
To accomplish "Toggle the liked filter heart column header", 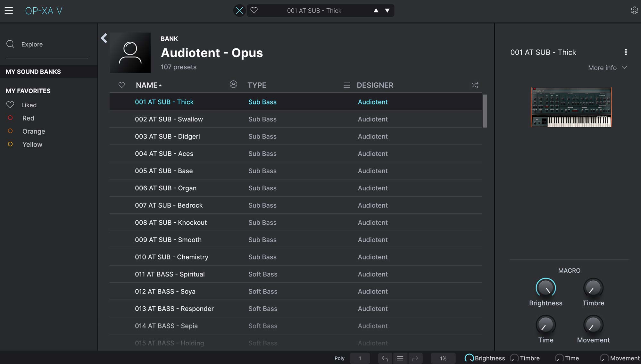I will [121, 85].
